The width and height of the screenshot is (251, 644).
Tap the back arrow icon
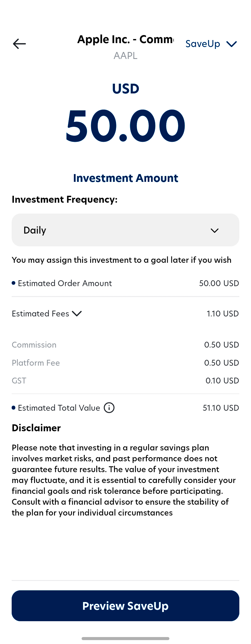click(x=19, y=44)
